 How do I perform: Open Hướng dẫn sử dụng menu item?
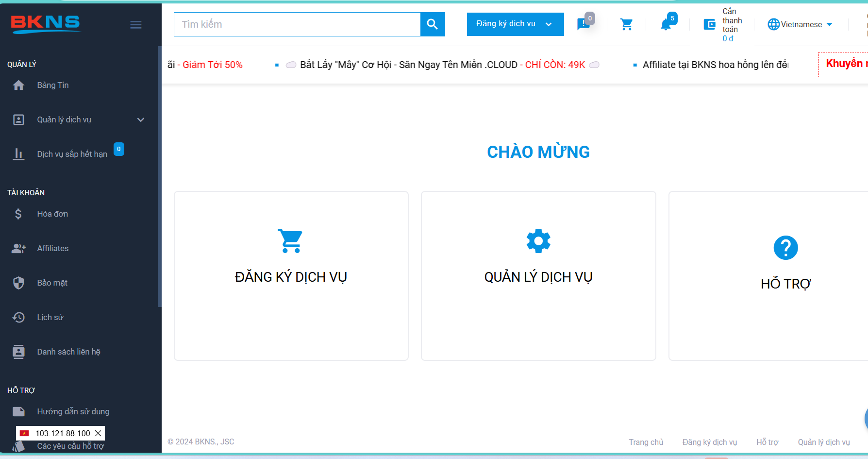(x=73, y=411)
